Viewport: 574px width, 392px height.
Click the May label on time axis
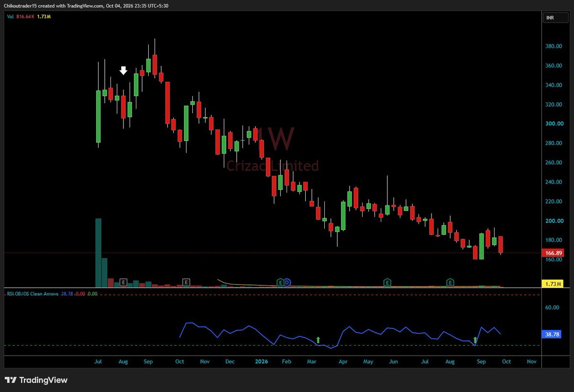click(368, 362)
